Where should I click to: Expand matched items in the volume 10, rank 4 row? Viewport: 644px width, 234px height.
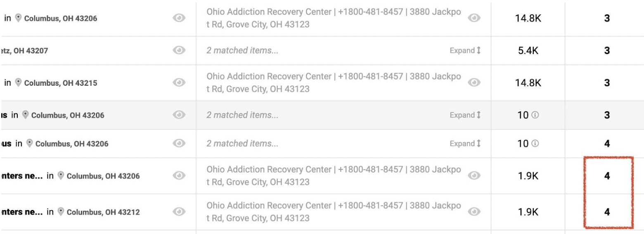pos(465,143)
